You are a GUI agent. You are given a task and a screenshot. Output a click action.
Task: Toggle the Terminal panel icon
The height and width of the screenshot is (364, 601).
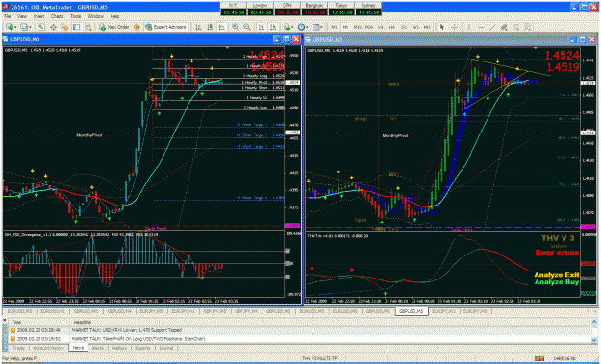76,27
